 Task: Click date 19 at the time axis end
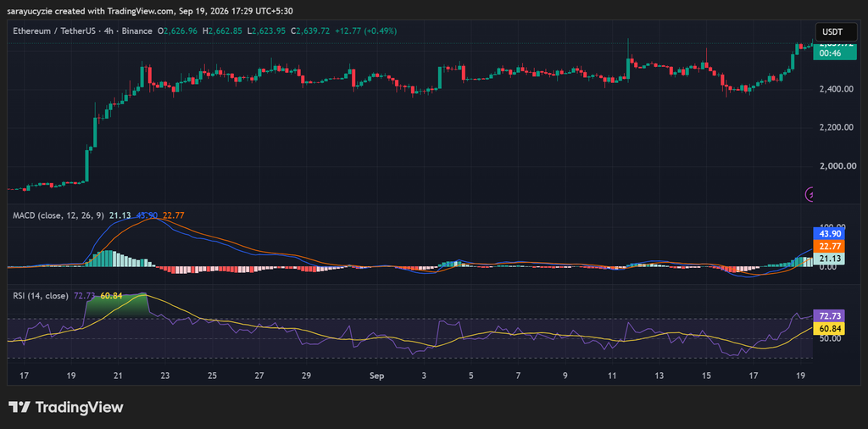800,376
